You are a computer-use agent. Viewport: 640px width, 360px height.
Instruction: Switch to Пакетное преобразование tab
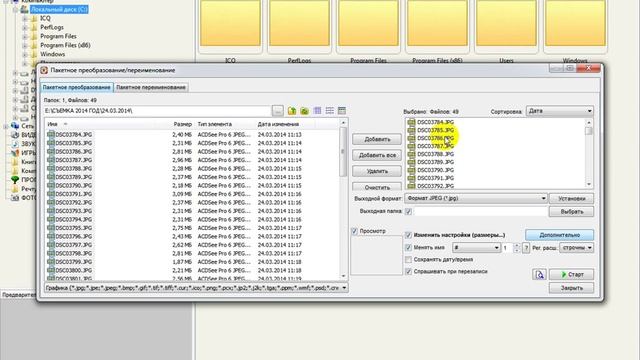[x=77, y=87]
